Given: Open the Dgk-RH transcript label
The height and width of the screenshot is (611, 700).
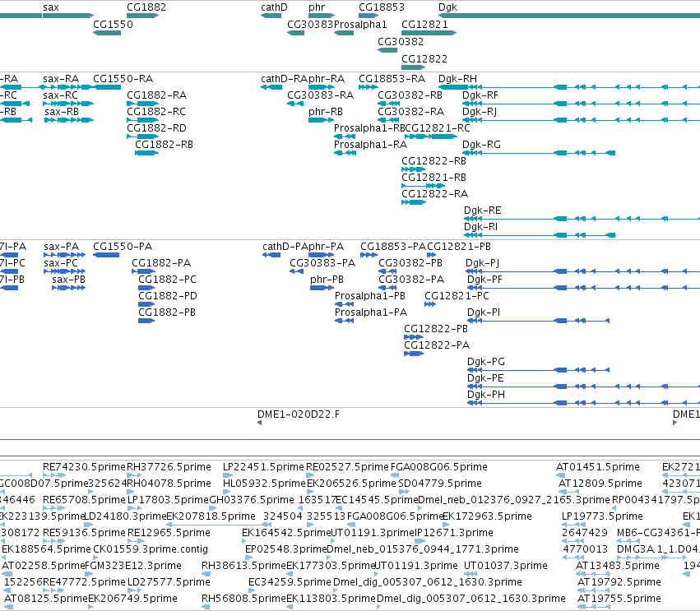Looking at the screenshot, I should click(x=457, y=79).
